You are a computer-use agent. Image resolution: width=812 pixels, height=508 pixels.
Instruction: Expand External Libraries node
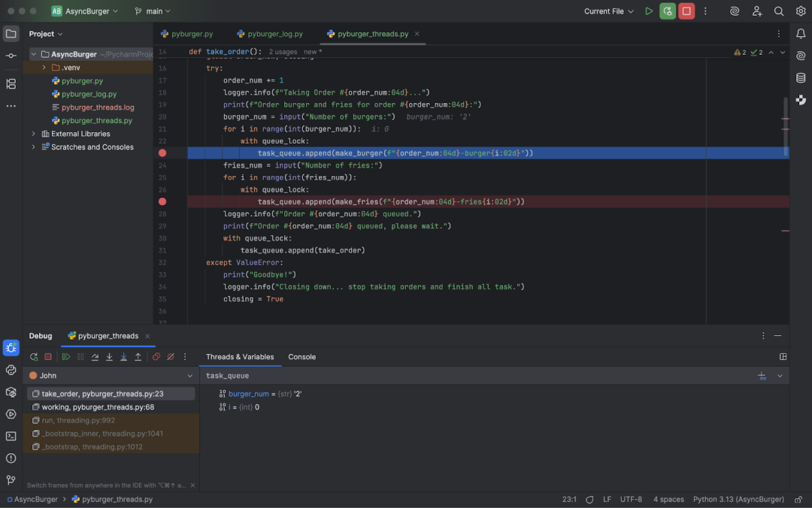(34, 134)
